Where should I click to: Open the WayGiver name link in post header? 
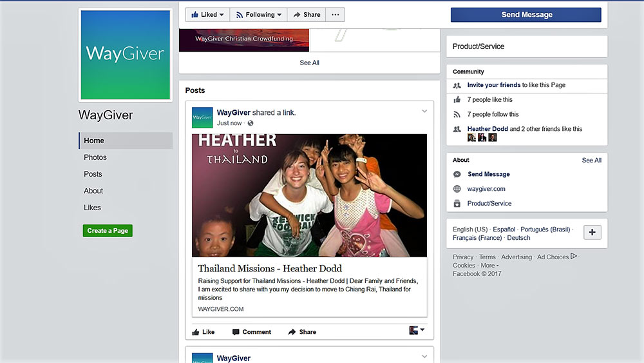(x=233, y=113)
